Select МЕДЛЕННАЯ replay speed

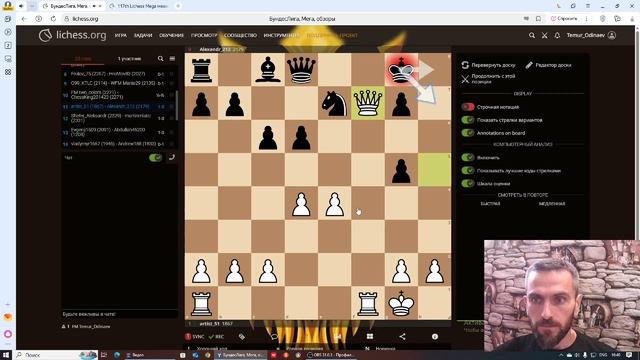click(x=552, y=204)
